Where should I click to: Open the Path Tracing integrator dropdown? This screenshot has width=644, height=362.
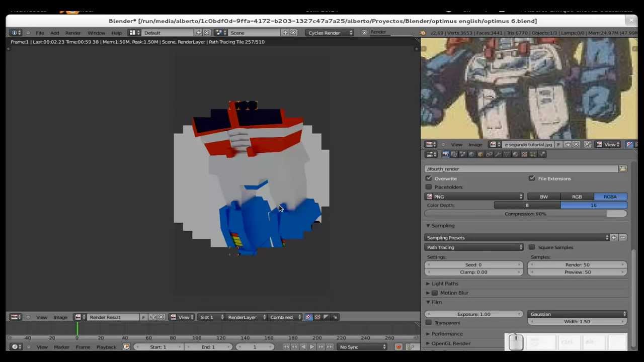474,247
